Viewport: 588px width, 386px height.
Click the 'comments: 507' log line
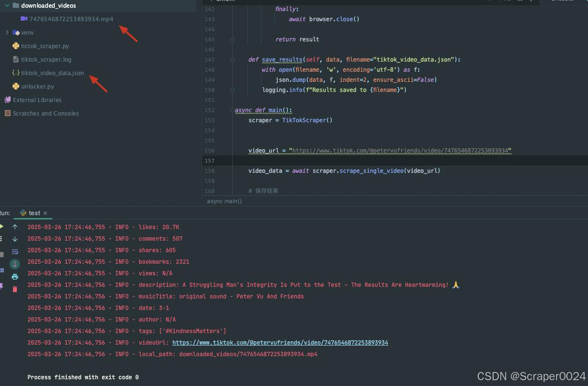tap(105, 239)
